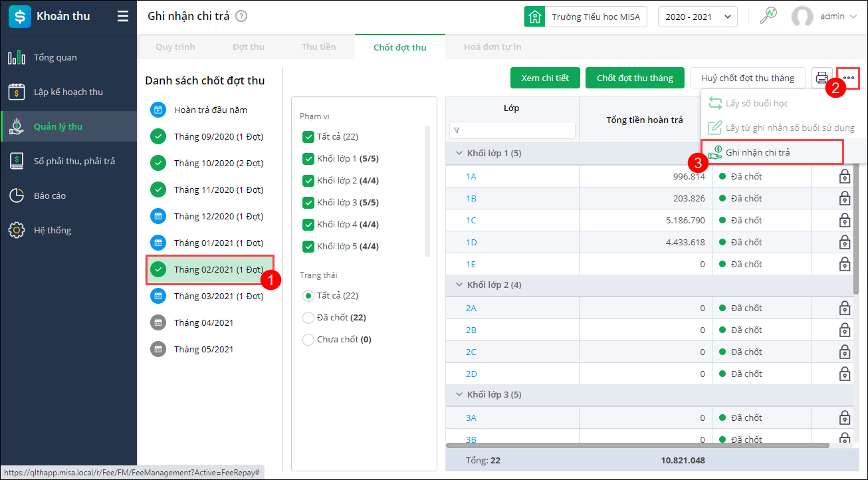The height and width of the screenshot is (480, 868).
Task: Uncheck the Khối lớp 2 (4/4) checkbox
Action: (x=308, y=181)
